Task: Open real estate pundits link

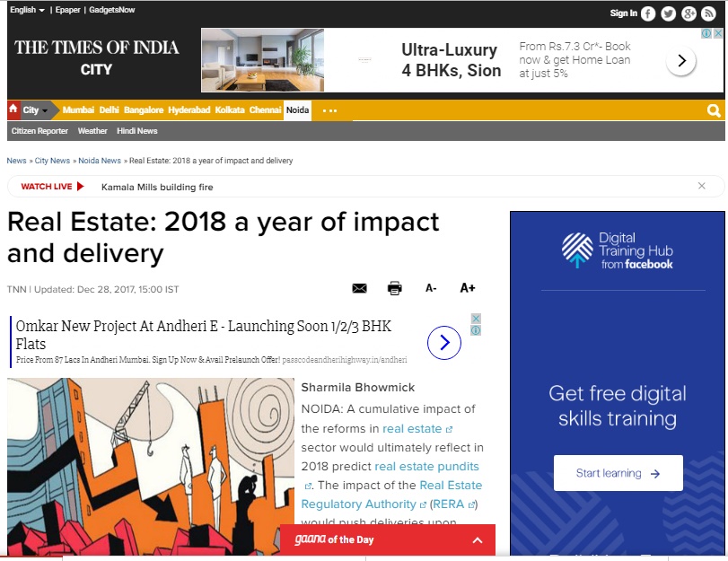Action: pos(426,466)
